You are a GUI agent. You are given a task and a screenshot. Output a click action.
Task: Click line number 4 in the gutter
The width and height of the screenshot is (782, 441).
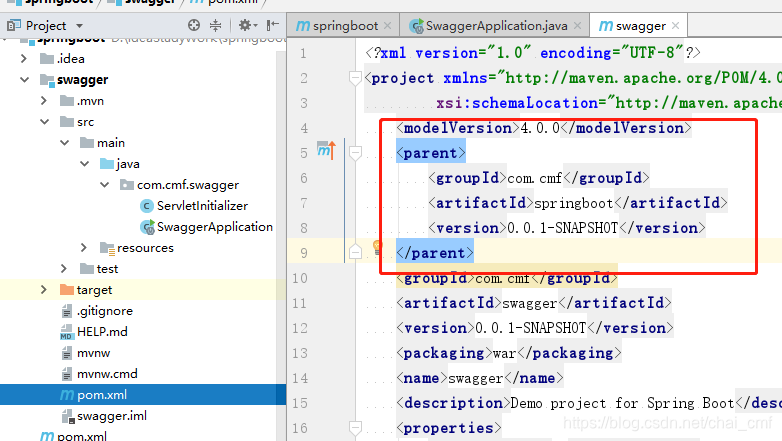(304, 128)
